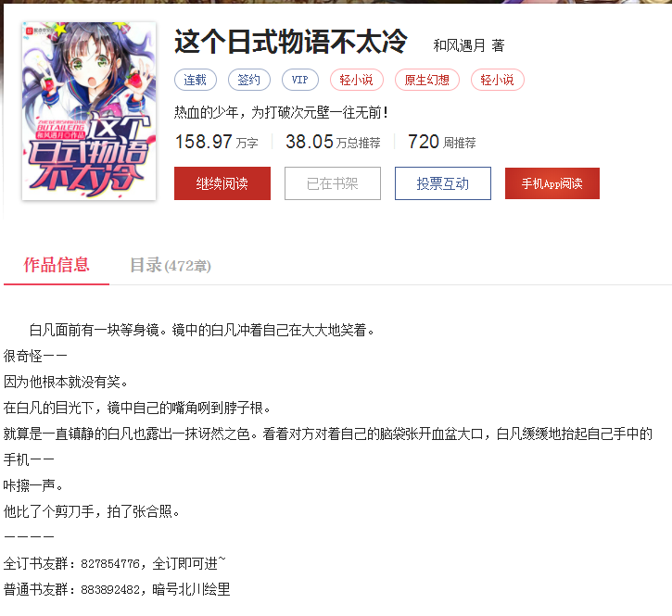This screenshot has height=616, width=672.
Task: Click the 158.97 万字 word count
Action: coord(216,142)
